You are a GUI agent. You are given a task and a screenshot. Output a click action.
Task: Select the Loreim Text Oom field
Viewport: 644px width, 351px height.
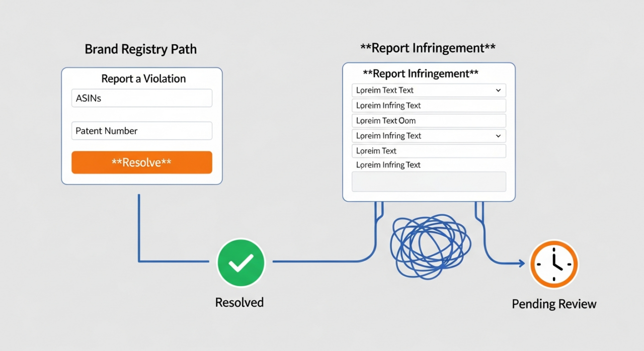(428, 121)
